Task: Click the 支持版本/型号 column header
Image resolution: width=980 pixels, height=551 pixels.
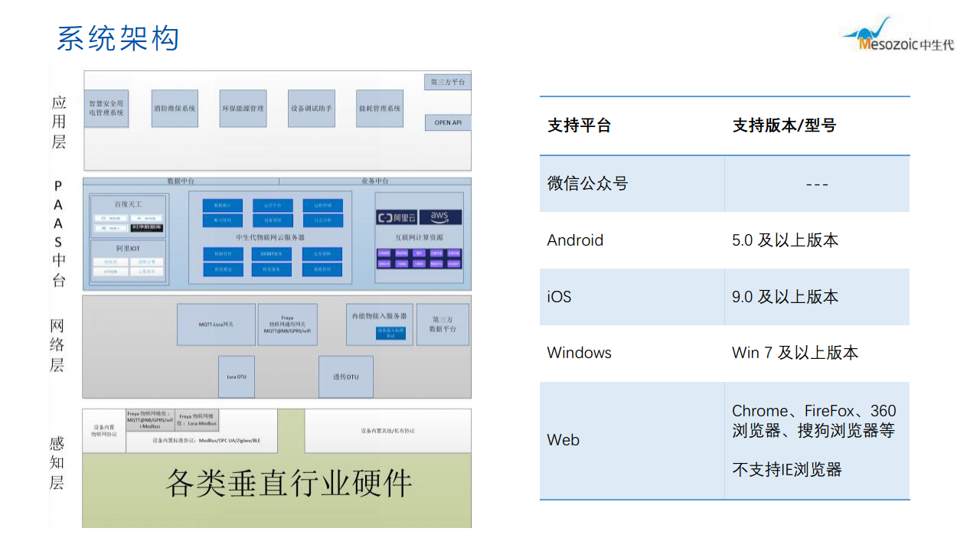Action: tap(784, 126)
